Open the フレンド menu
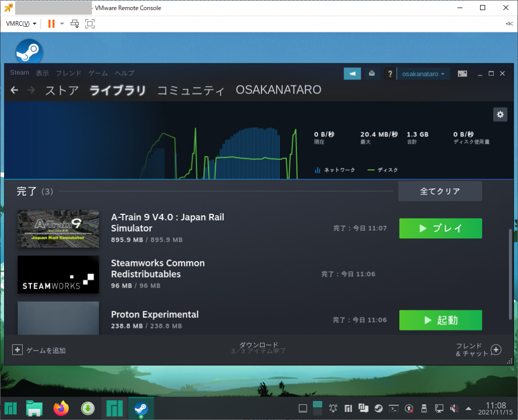 (68, 73)
